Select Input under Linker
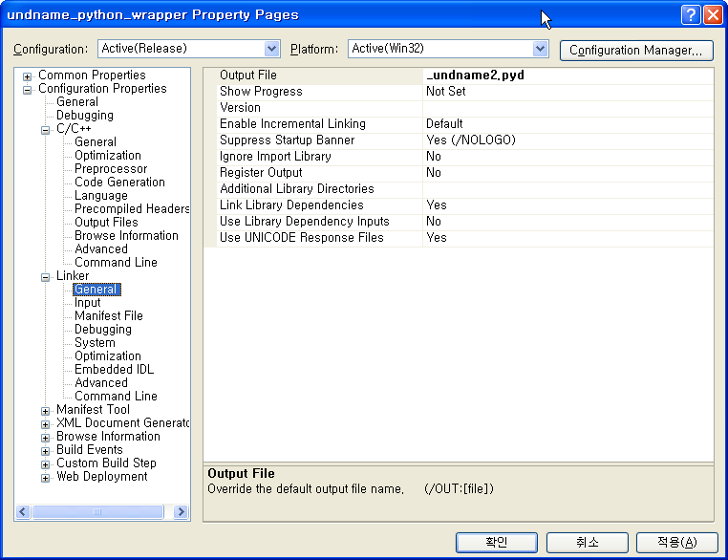 click(x=87, y=302)
